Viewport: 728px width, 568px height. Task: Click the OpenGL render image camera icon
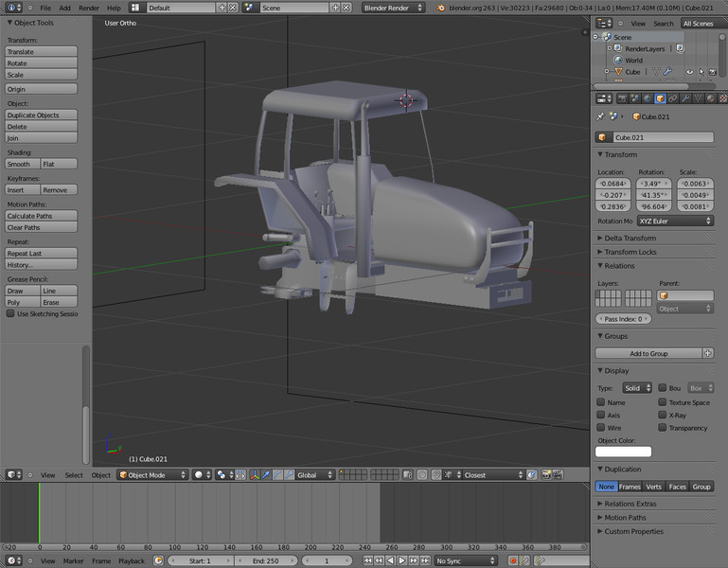[x=546, y=474]
